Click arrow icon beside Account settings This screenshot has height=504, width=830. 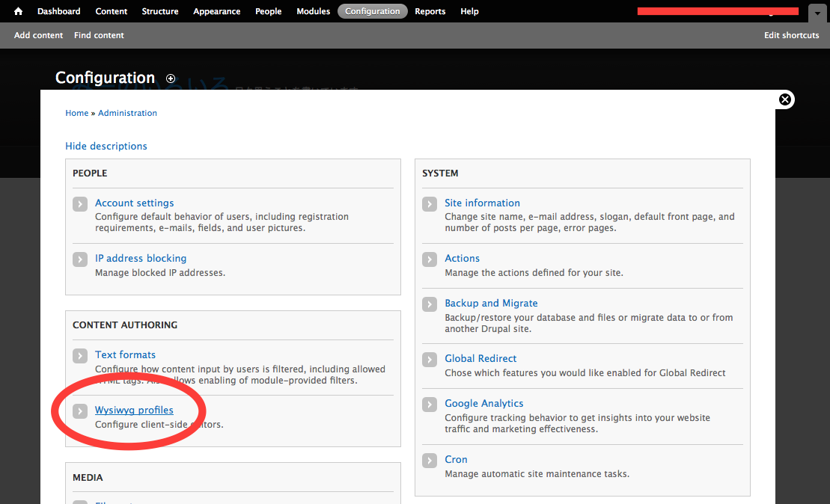80,204
